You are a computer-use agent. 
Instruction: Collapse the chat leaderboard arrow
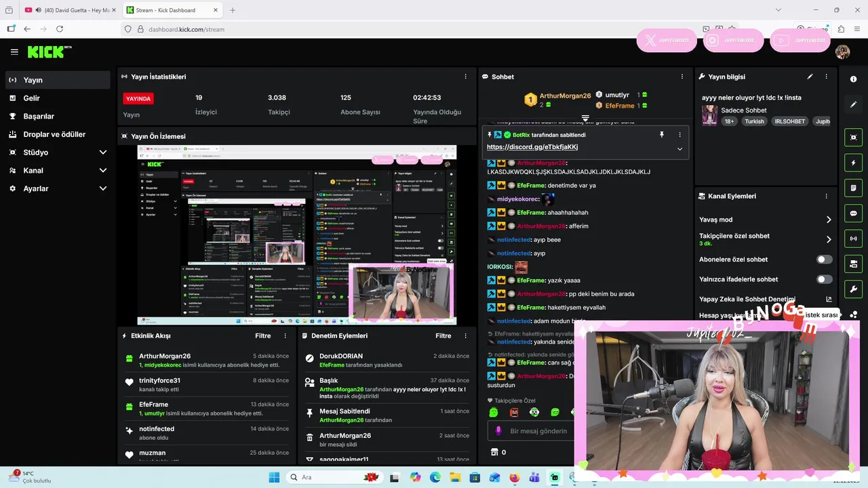[585, 118]
